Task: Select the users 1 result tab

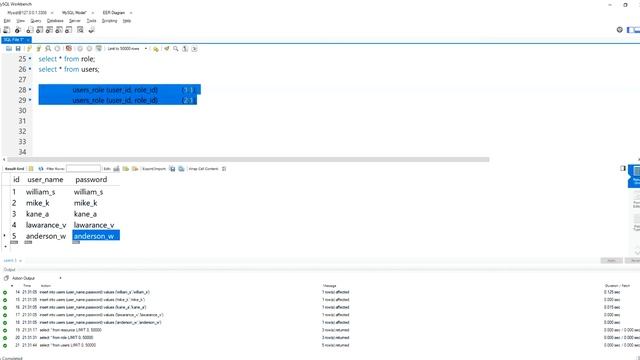Action: pos(10,260)
